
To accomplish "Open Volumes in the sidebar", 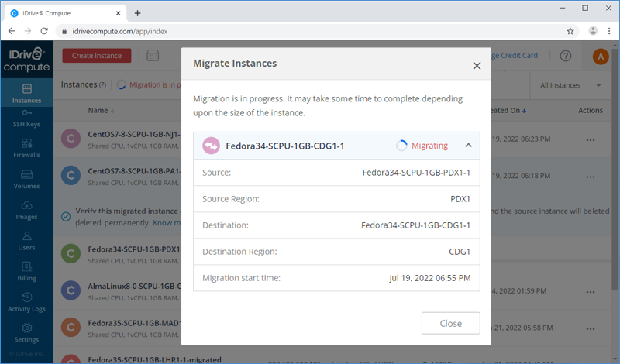I will coord(26,180).
